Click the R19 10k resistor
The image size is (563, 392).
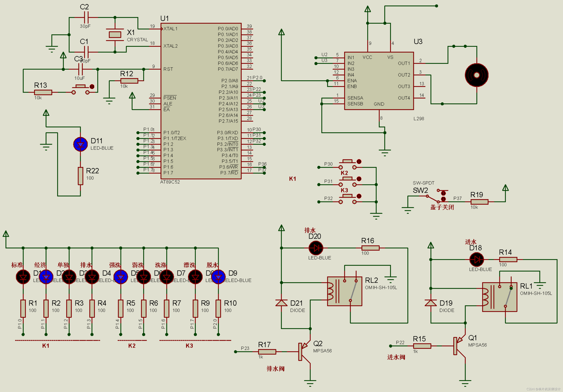(479, 202)
